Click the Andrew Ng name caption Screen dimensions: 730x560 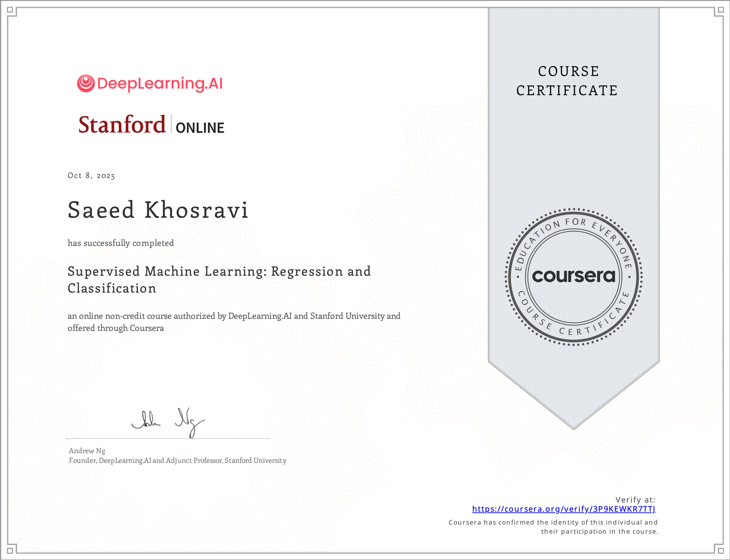click(x=87, y=451)
